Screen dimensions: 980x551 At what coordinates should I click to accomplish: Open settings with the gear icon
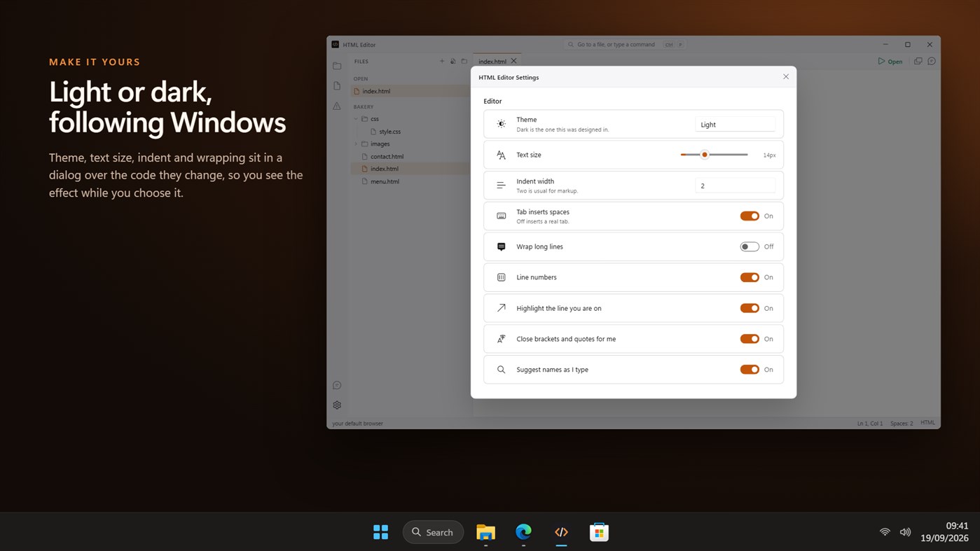pos(337,405)
